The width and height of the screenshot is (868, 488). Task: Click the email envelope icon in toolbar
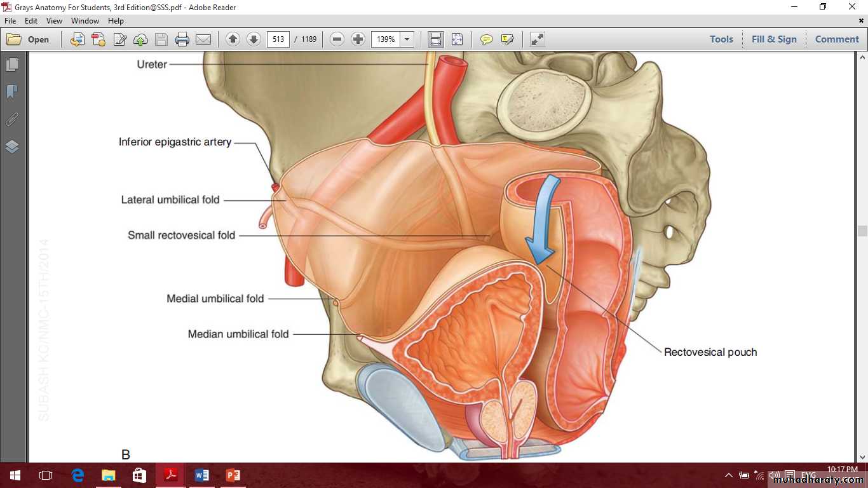point(203,39)
